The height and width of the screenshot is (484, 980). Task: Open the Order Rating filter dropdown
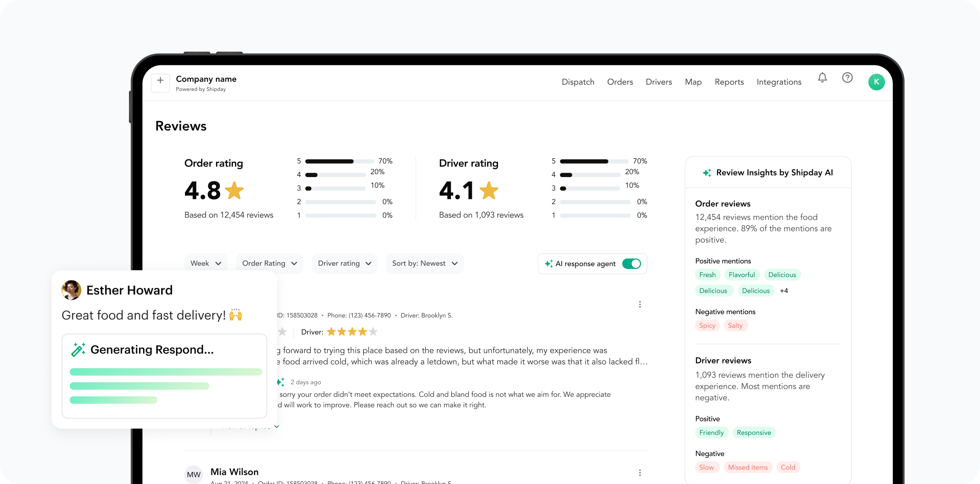pyautogui.click(x=269, y=263)
